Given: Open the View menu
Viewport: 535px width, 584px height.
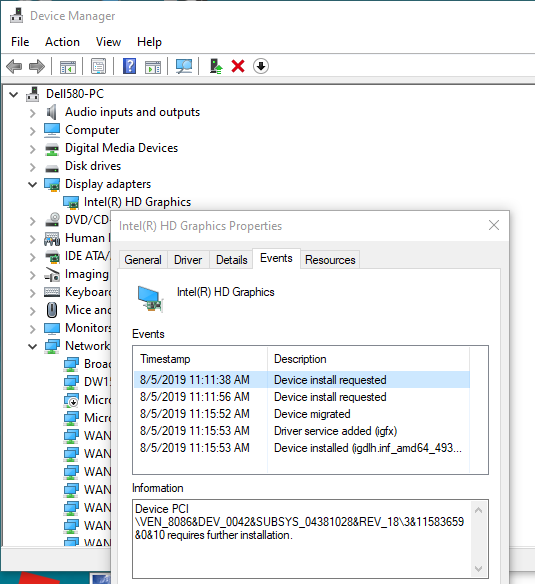Looking at the screenshot, I should tap(108, 42).
